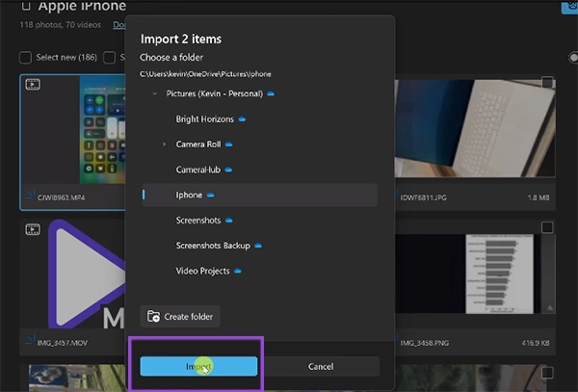
Task: Click OneDrive cloud icon beside Screenshots Backup
Action: [258, 246]
